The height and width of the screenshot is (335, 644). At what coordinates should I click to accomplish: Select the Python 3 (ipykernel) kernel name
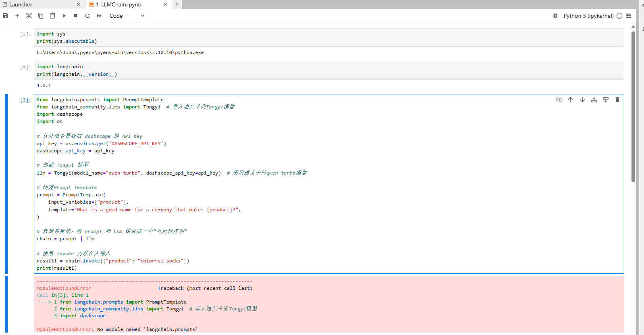588,16
